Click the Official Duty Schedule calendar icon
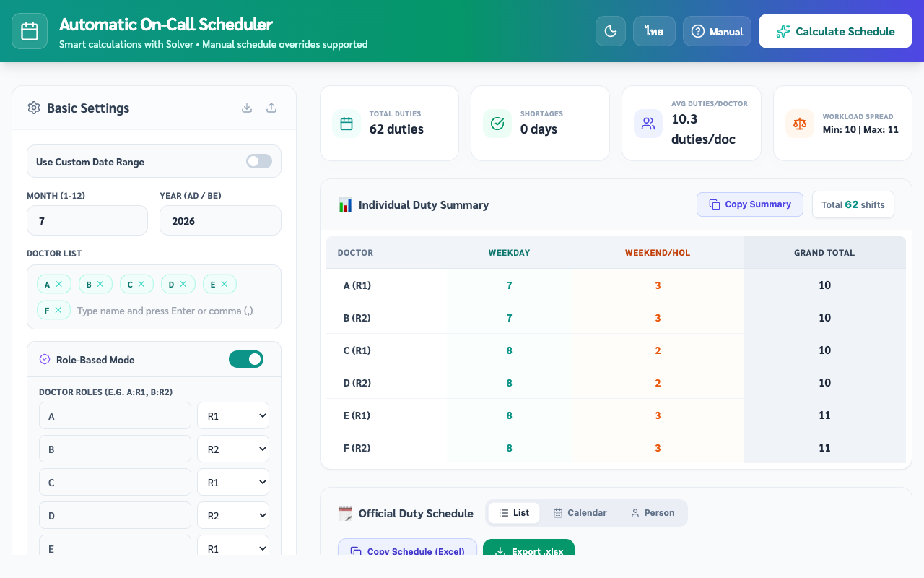Screen dimensions: 924x578 coord(345,513)
